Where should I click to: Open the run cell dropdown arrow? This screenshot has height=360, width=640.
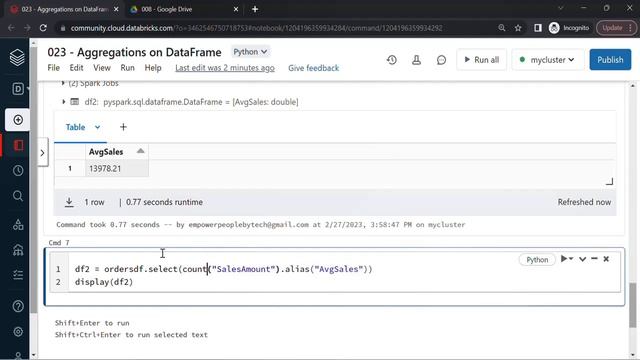tap(571, 259)
